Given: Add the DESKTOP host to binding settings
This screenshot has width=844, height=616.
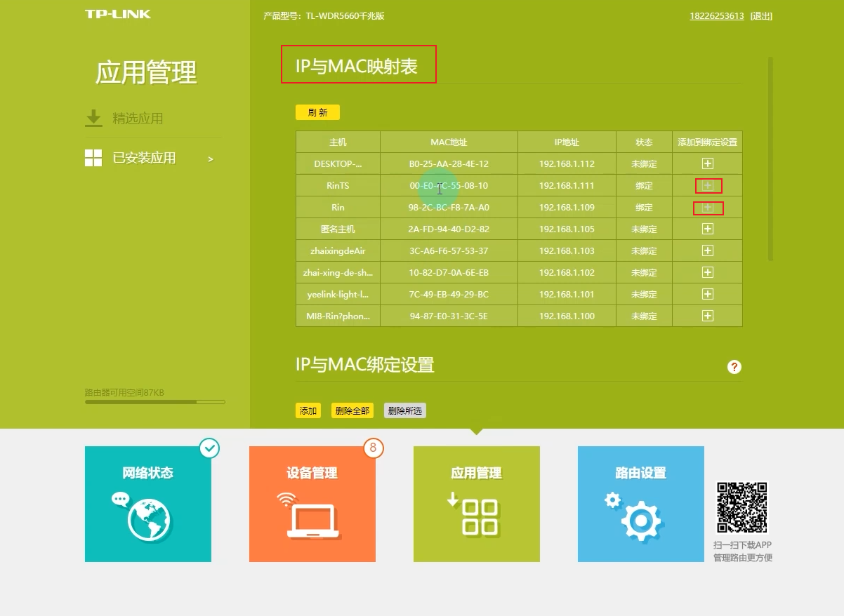Looking at the screenshot, I should [x=708, y=163].
